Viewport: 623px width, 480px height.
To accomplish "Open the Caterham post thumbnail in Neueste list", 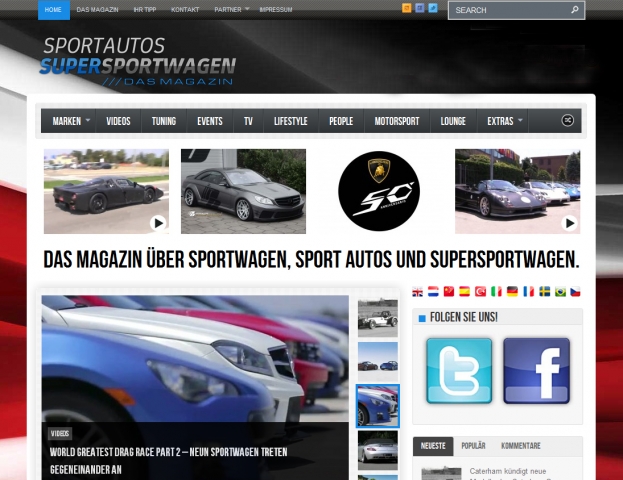I will tap(441, 474).
